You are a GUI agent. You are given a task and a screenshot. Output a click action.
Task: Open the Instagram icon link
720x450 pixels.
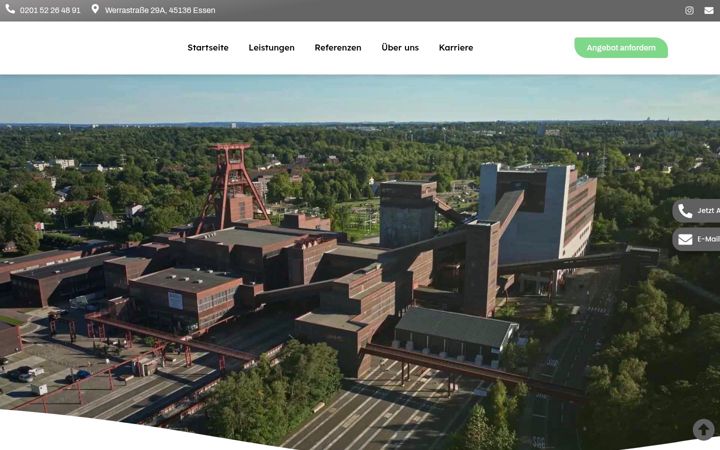(x=689, y=10)
